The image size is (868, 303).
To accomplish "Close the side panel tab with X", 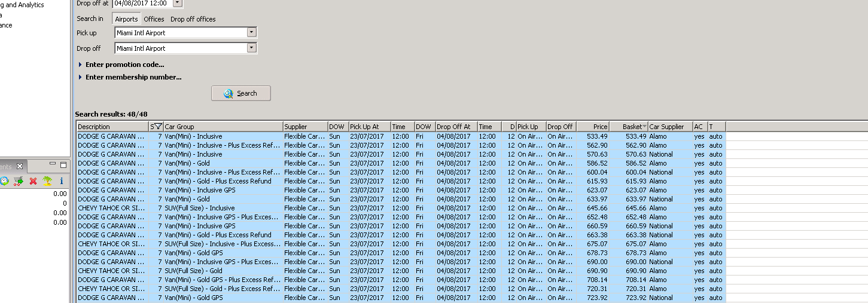I will coord(19,166).
